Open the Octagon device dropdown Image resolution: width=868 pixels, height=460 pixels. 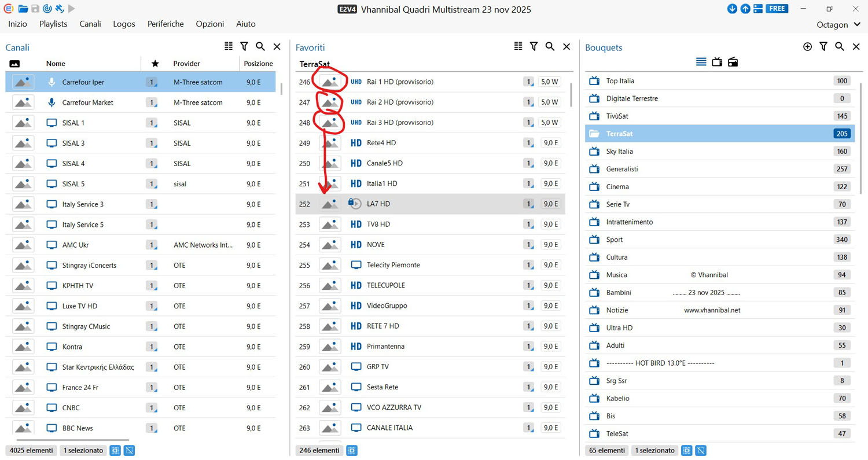click(839, 24)
